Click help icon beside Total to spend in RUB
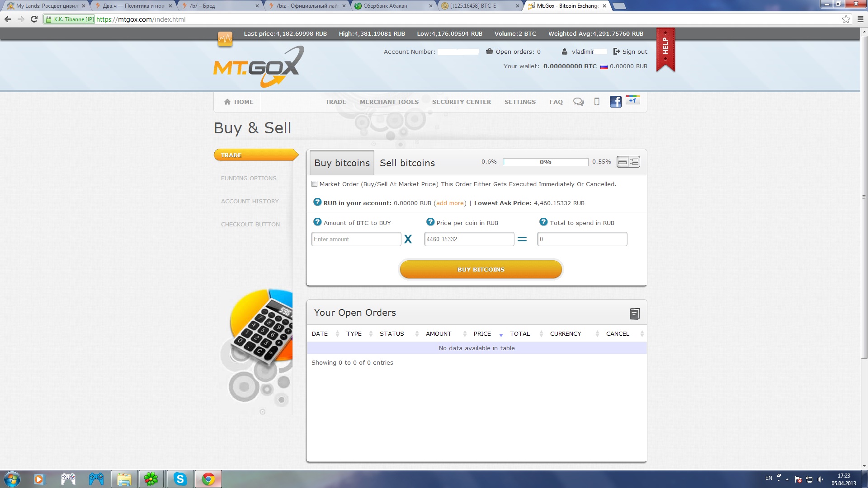The image size is (868, 488). (543, 222)
